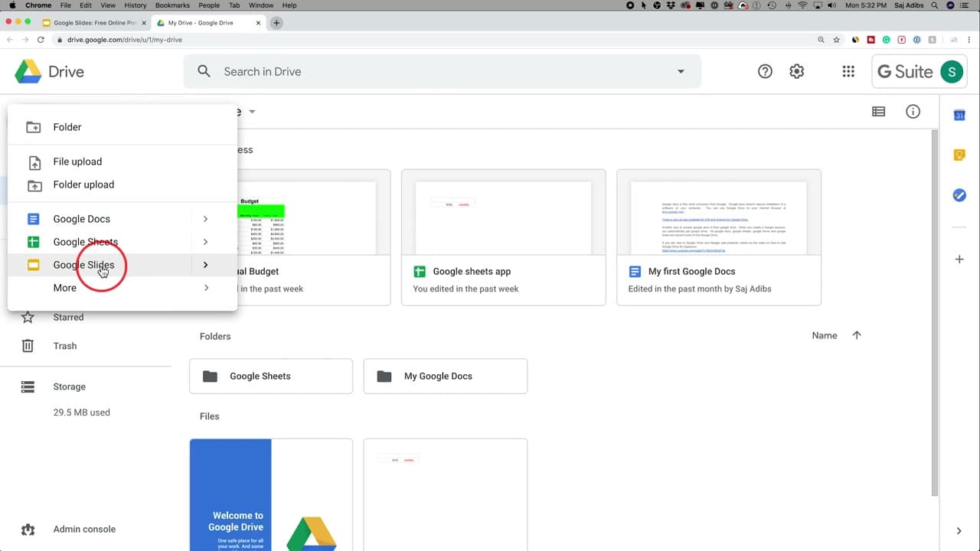
Task: Choose File upload from the menu
Action: click(122, 161)
